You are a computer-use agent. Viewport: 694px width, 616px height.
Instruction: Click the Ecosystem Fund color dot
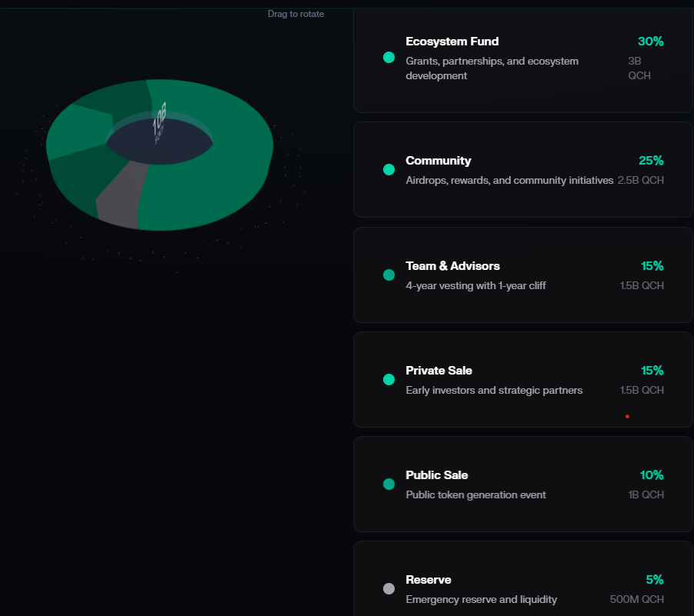coord(389,58)
